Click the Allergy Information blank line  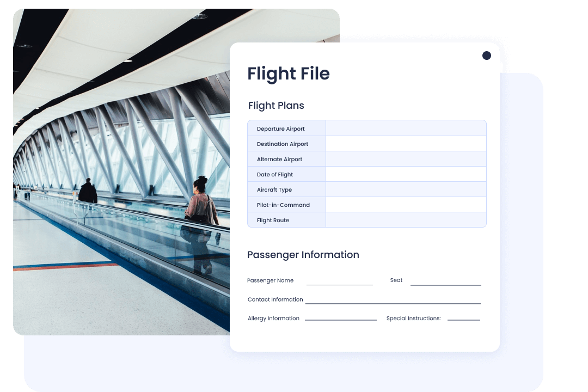pos(340,320)
